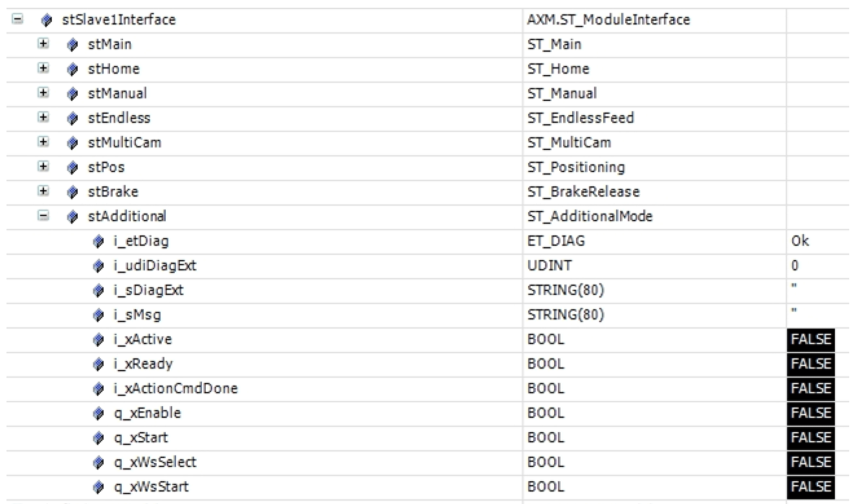Select the stPos tree row

(x=106, y=168)
